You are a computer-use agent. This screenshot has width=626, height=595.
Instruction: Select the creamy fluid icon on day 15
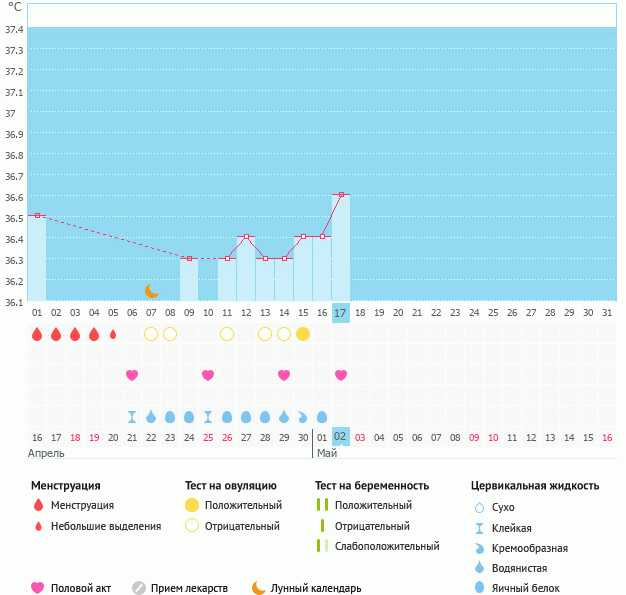303,416
